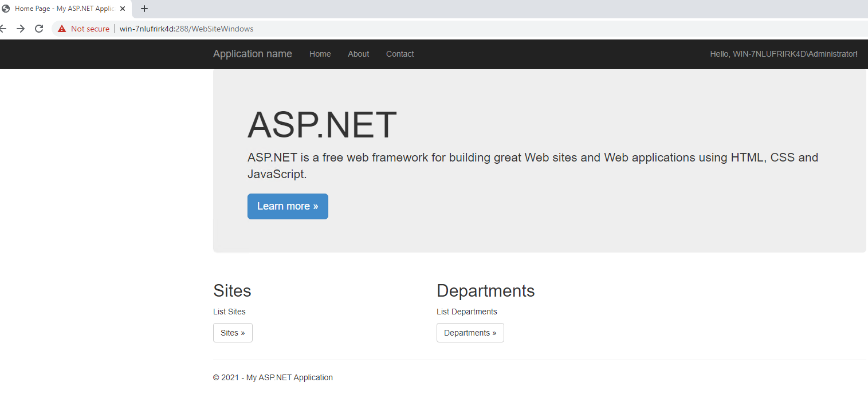Click the List Sites description text
868x398 pixels.
tap(229, 312)
